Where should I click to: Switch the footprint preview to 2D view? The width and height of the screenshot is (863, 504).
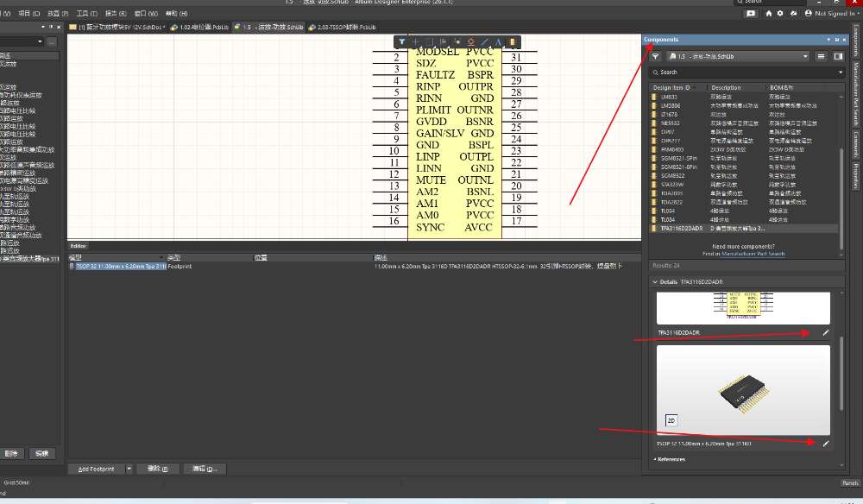click(671, 420)
